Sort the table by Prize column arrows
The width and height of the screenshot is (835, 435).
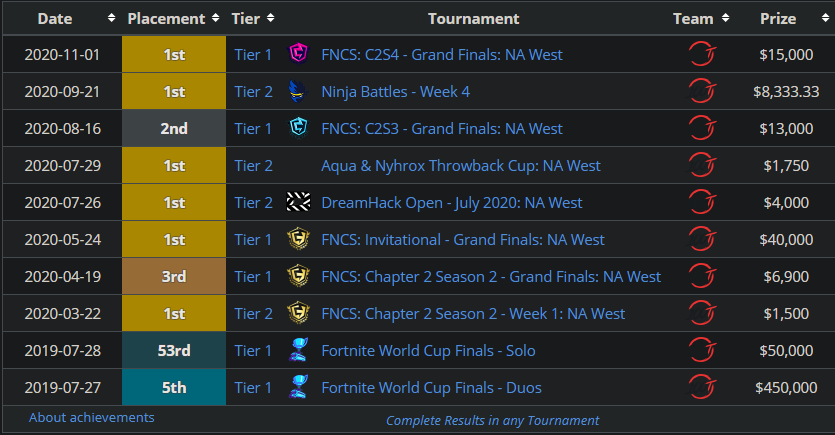click(x=825, y=18)
